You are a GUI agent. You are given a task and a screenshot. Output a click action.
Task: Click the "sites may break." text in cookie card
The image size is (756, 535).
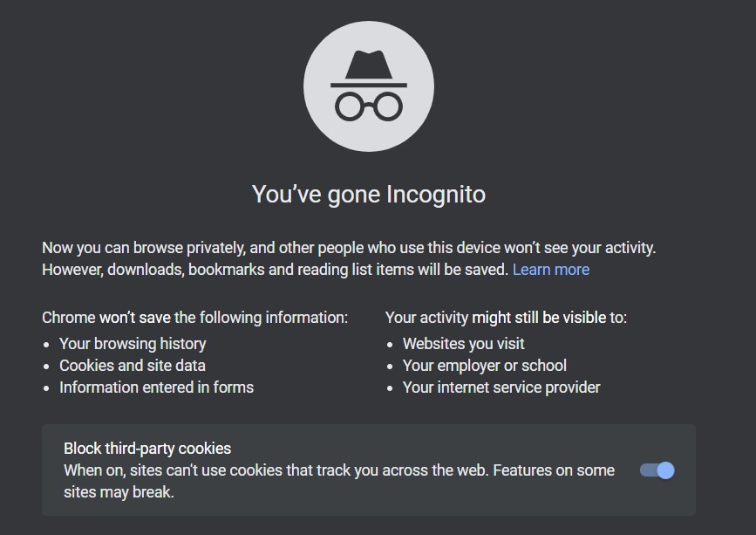point(119,492)
